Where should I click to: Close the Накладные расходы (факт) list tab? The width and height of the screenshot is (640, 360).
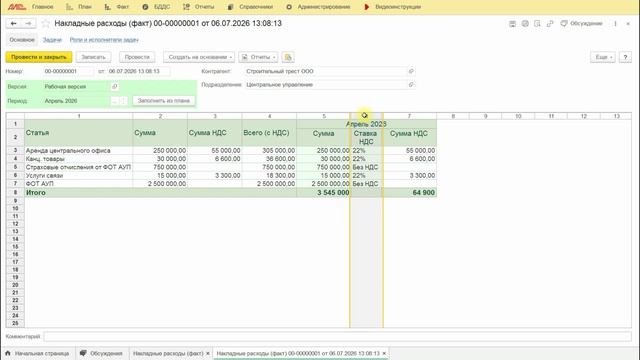[x=208, y=353]
